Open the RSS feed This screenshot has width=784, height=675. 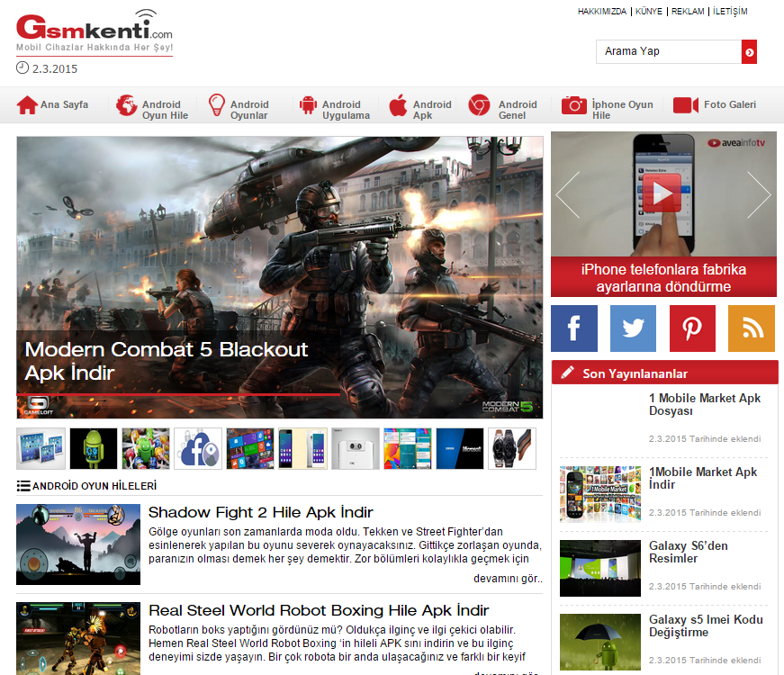[752, 328]
